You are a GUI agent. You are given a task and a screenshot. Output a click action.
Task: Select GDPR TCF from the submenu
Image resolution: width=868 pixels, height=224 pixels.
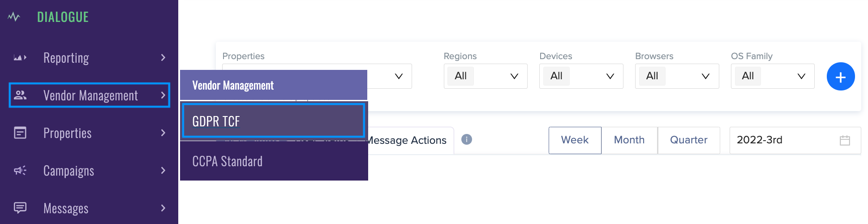[273, 121]
